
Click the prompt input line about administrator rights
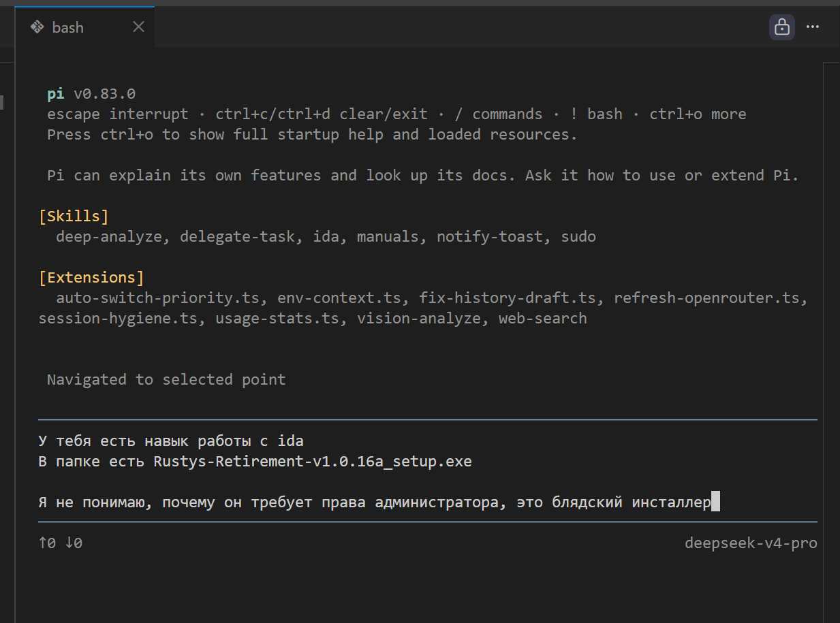tap(375, 502)
